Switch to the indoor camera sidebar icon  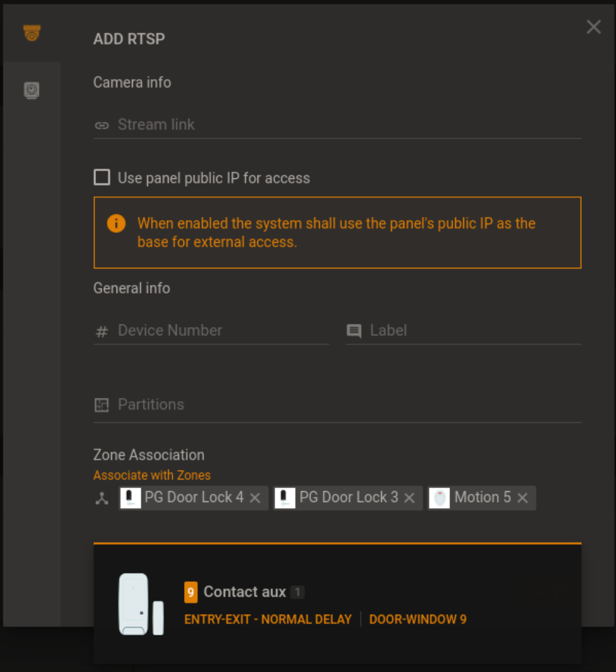pos(32,91)
